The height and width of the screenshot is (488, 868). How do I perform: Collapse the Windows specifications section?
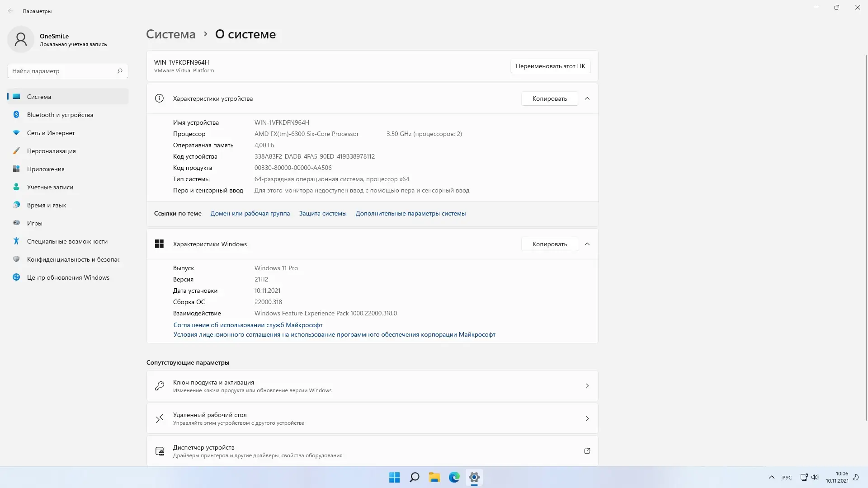pyautogui.click(x=587, y=244)
